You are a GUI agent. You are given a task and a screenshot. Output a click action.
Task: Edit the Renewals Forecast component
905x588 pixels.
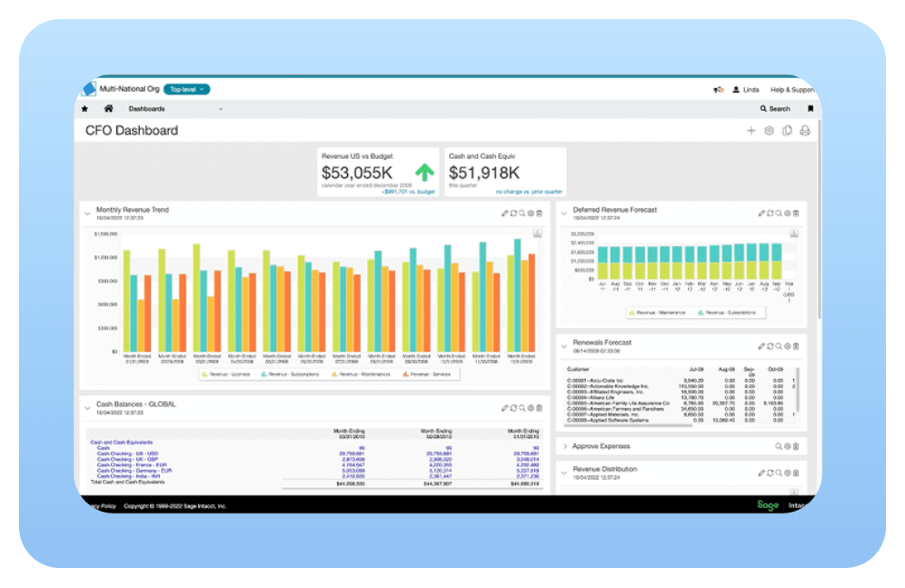pyautogui.click(x=761, y=346)
